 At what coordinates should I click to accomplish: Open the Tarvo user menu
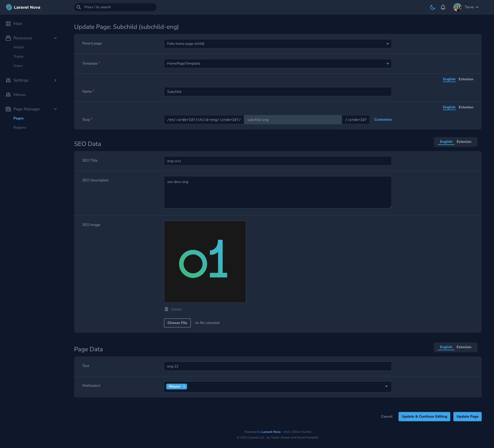click(470, 7)
